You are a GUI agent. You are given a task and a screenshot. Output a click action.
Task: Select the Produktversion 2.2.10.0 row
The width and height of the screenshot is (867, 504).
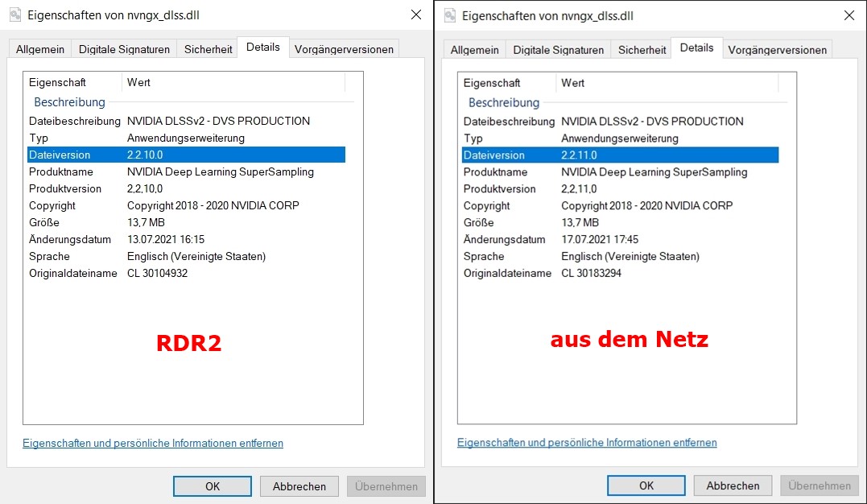(x=186, y=188)
